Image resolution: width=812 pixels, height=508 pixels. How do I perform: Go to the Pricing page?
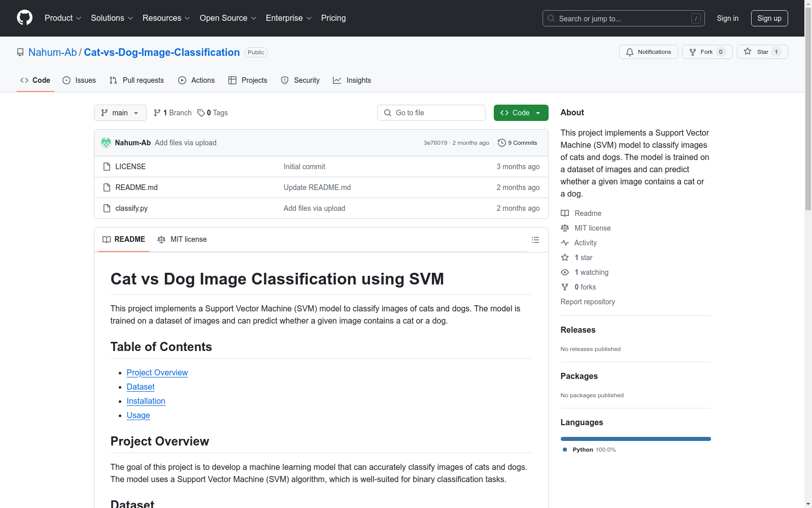[x=333, y=18]
